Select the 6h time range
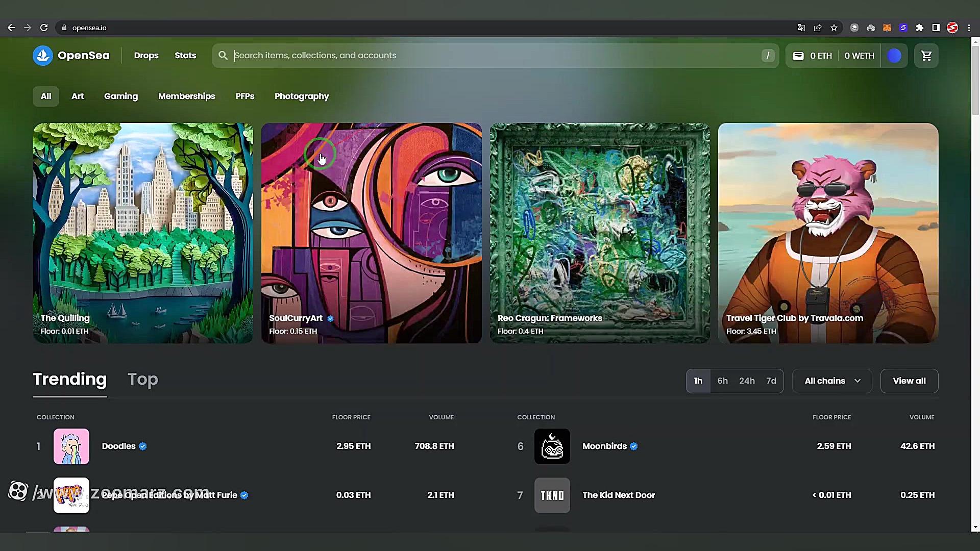Image resolution: width=980 pixels, height=551 pixels. click(723, 381)
